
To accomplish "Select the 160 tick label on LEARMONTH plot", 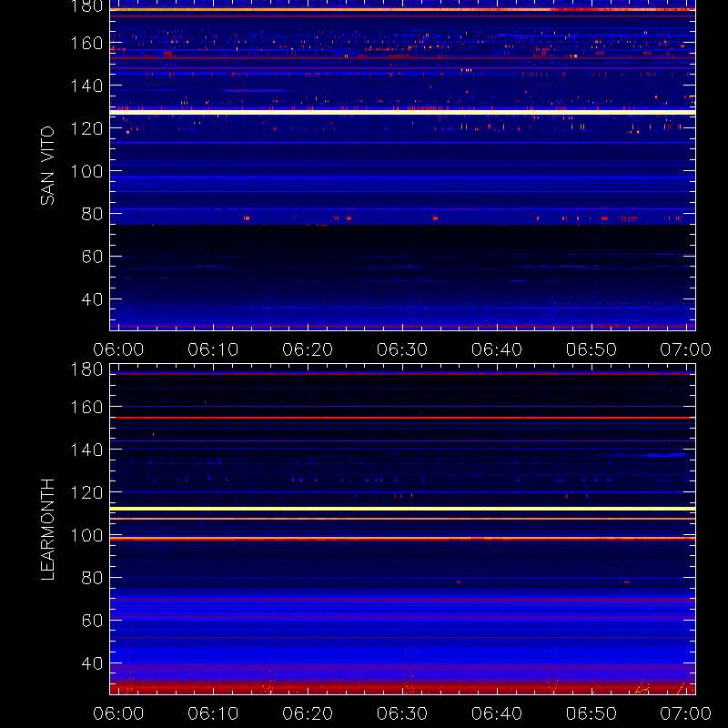I will [86, 407].
